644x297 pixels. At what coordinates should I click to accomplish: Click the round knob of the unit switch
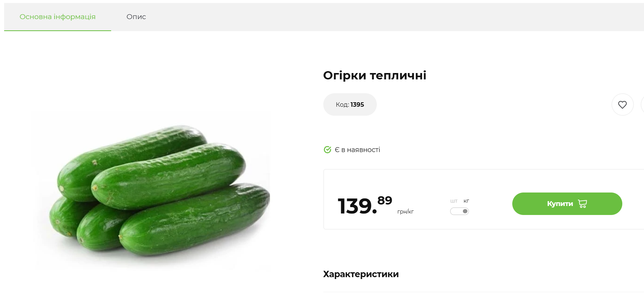coord(465,211)
